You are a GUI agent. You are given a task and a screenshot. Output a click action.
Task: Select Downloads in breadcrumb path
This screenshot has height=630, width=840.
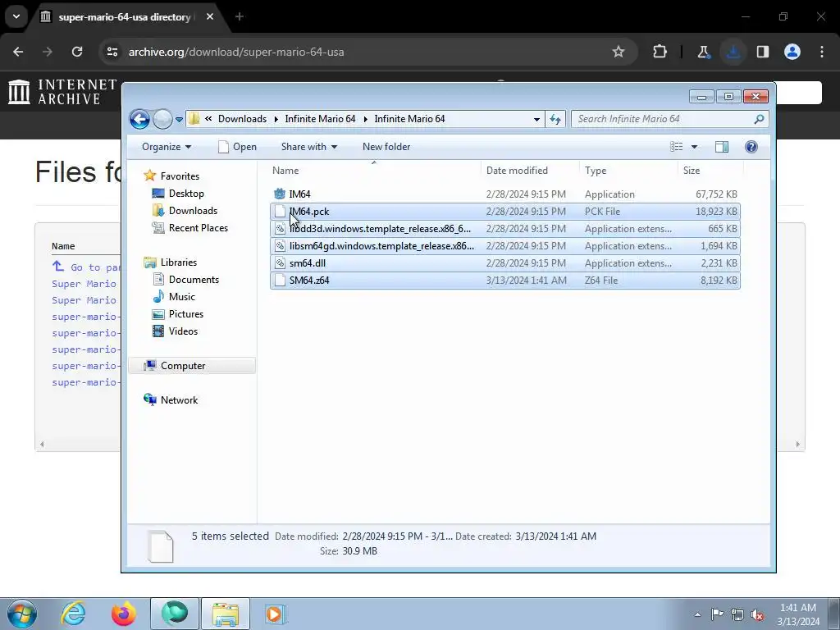click(242, 119)
